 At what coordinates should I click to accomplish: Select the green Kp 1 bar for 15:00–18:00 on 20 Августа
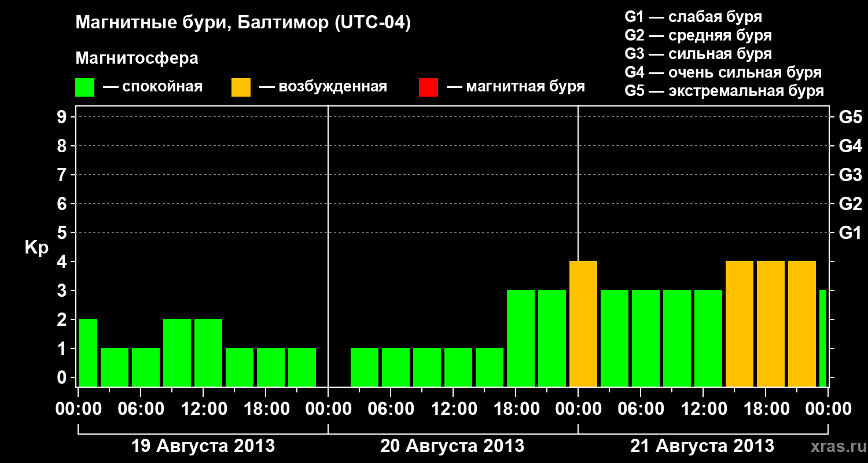pos(490,368)
